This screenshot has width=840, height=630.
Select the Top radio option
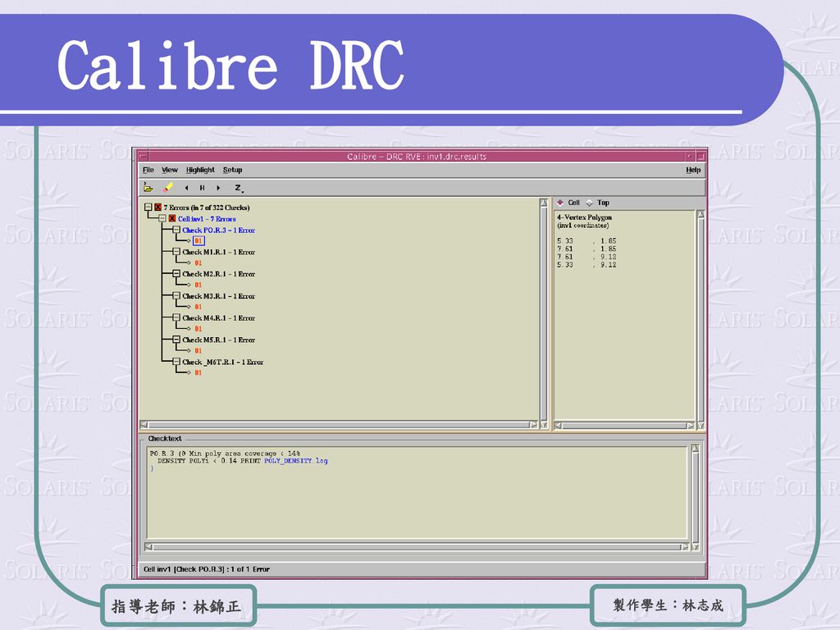(598, 203)
